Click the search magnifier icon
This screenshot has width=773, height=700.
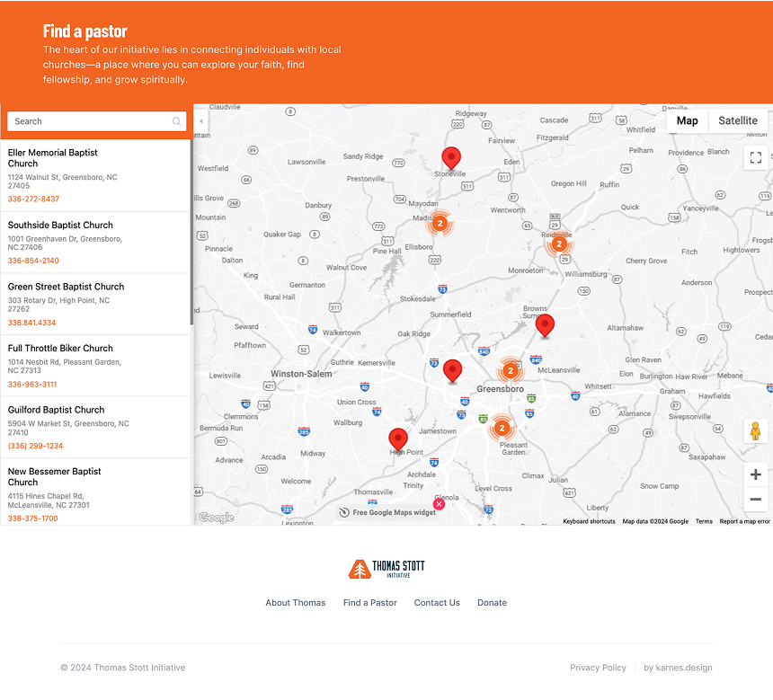[x=176, y=121]
